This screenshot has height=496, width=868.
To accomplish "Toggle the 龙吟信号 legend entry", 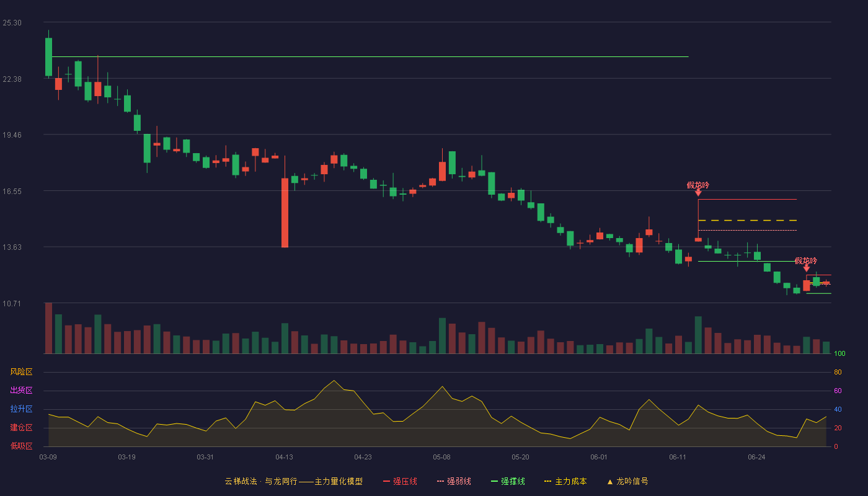I will click(627, 481).
